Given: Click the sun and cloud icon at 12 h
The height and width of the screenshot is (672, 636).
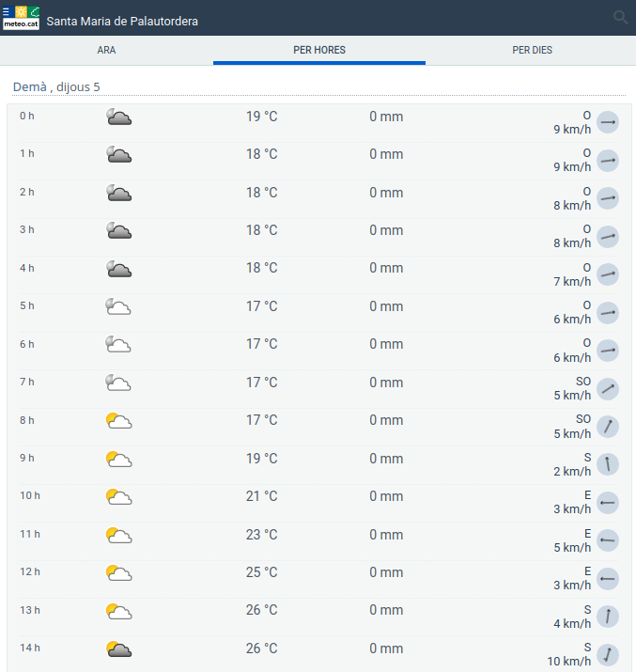Looking at the screenshot, I should (x=118, y=572).
